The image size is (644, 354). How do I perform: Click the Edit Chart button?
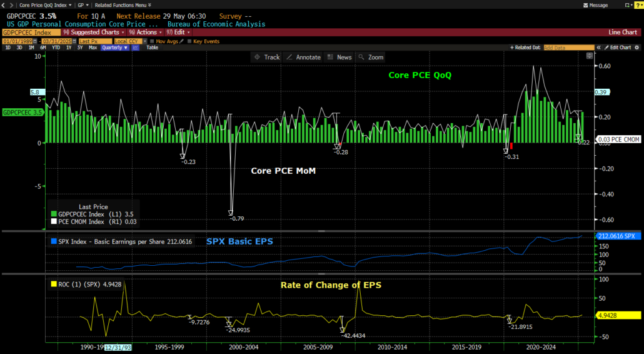617,48
